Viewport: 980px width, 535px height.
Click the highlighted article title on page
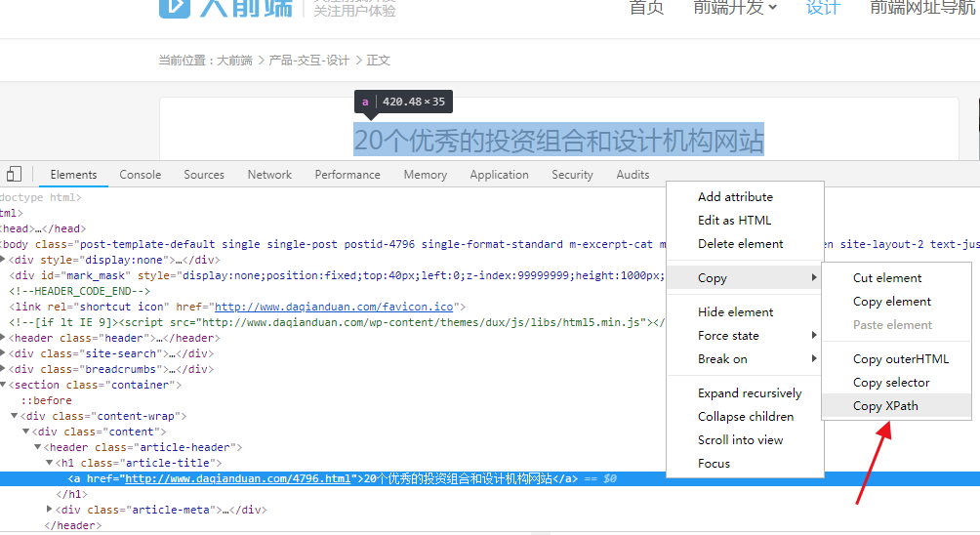coord(558,140)
